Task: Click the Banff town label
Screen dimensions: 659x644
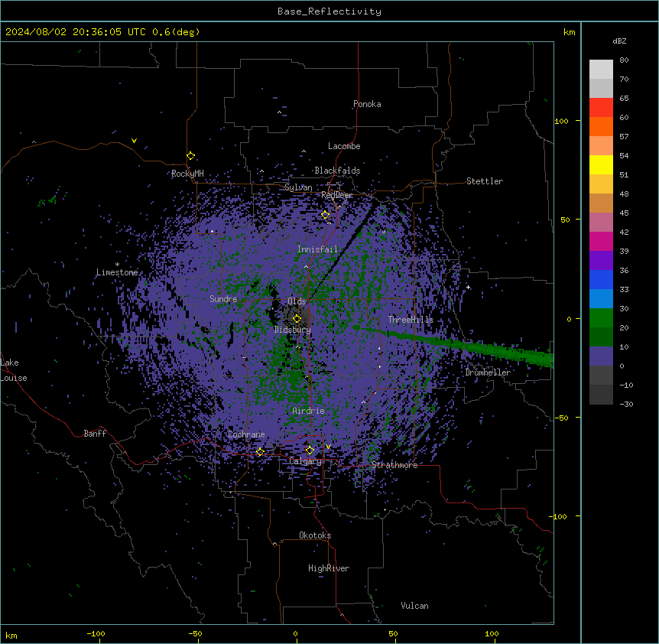Action: point(95,434)
